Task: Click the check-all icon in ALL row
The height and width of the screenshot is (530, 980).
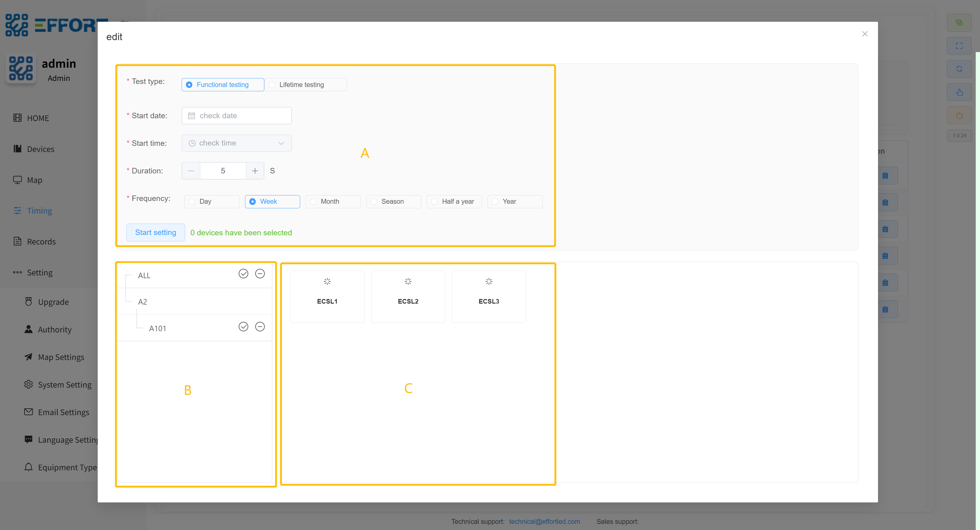Action: click(243, 274)
